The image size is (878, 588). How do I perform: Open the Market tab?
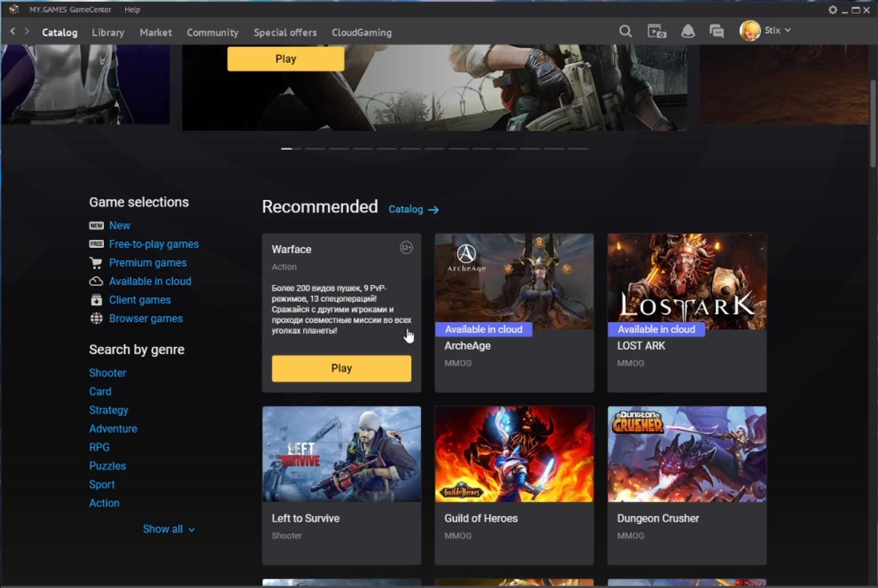tap(156, 32)
